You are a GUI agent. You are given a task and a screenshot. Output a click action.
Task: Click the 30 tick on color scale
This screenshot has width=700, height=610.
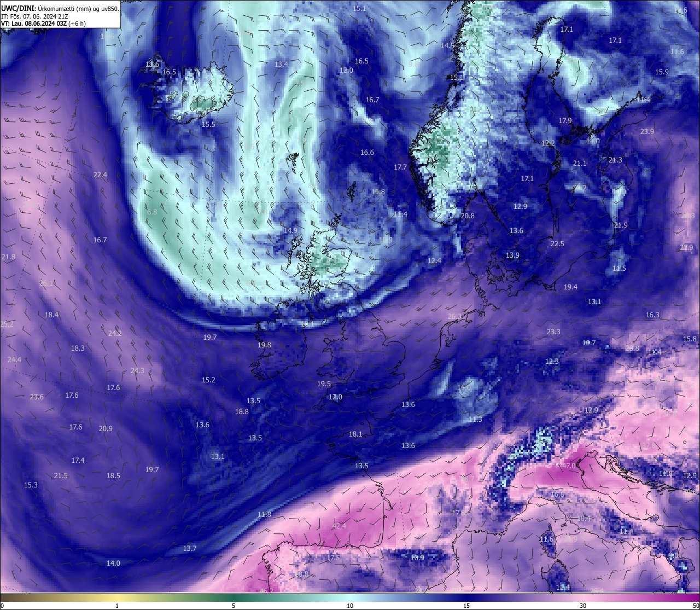coord(583,606)
